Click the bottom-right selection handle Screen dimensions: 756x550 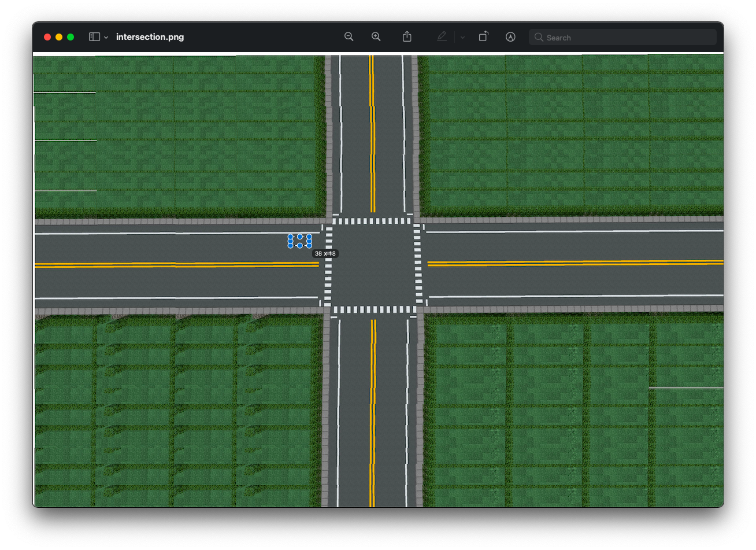(x=309, y=246)
